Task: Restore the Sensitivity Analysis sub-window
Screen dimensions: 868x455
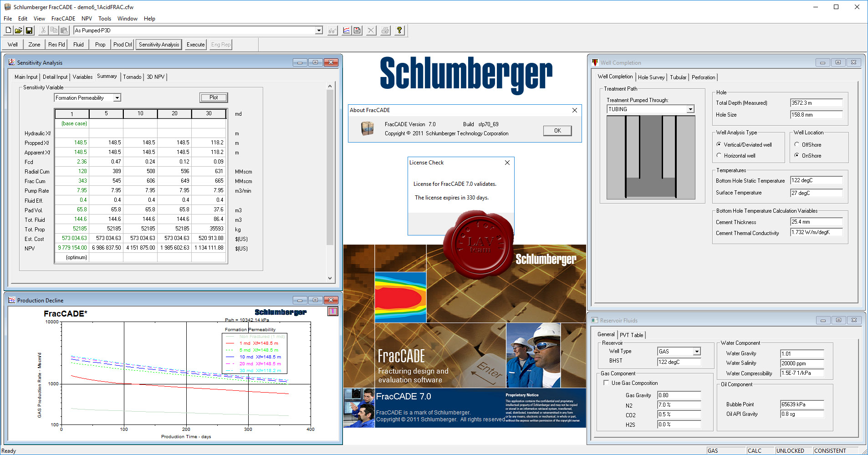Action: click(x=315, y=62)
